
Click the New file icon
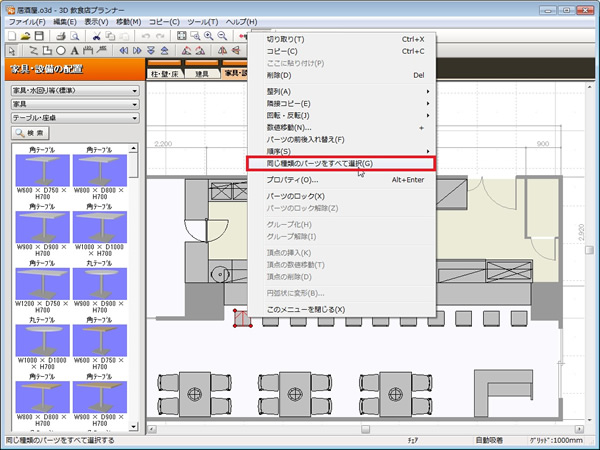(x=10, y=35)
